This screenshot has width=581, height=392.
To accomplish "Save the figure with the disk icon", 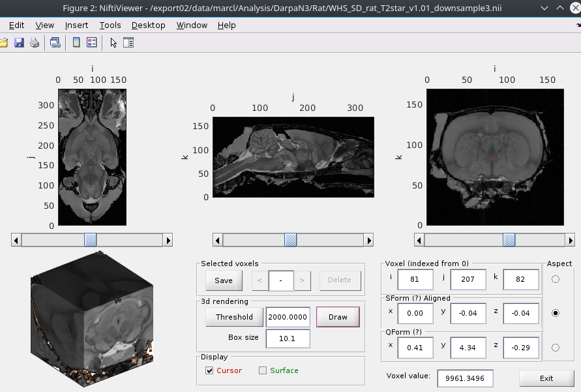I will [x=19, y=42].
